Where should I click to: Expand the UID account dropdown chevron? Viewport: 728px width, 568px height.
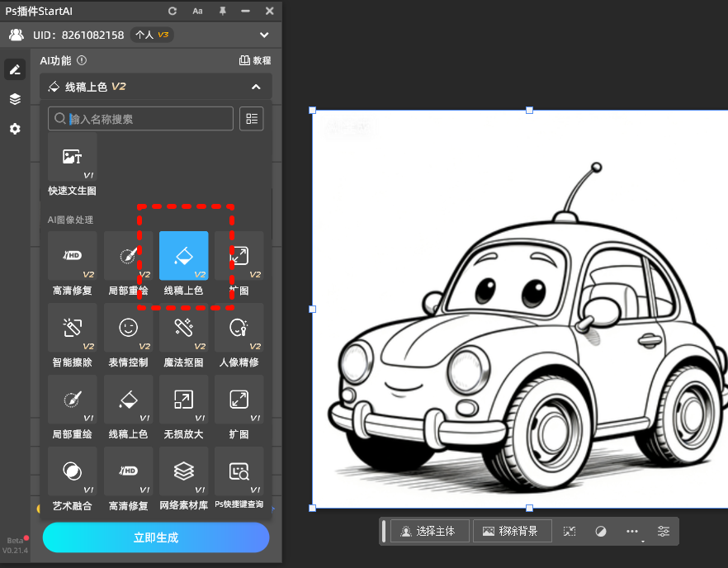point(264,35)
